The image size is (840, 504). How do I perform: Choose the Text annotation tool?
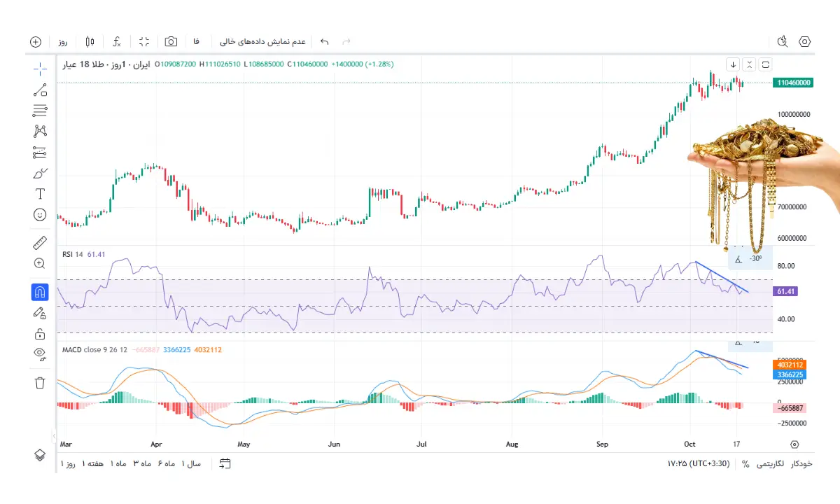(40, 194)
